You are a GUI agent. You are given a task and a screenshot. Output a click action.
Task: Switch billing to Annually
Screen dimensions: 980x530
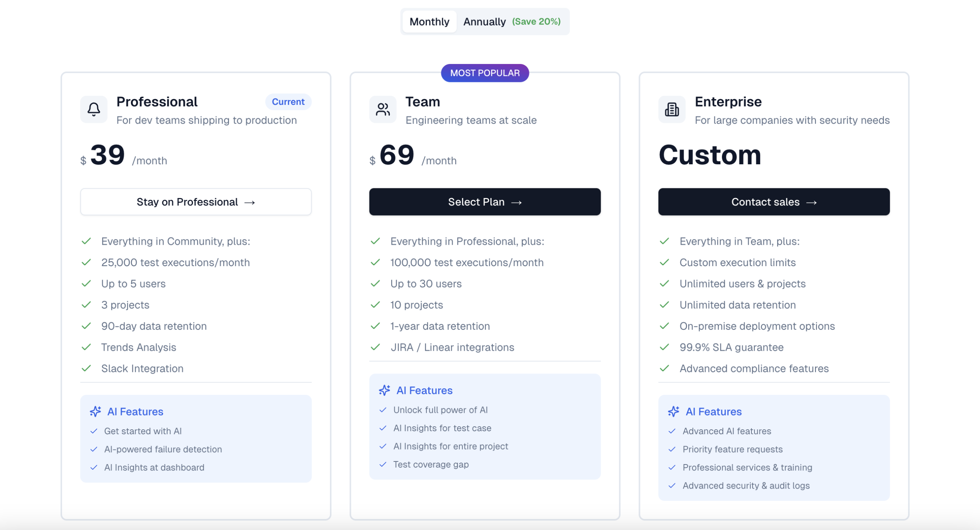pos(484,22)
